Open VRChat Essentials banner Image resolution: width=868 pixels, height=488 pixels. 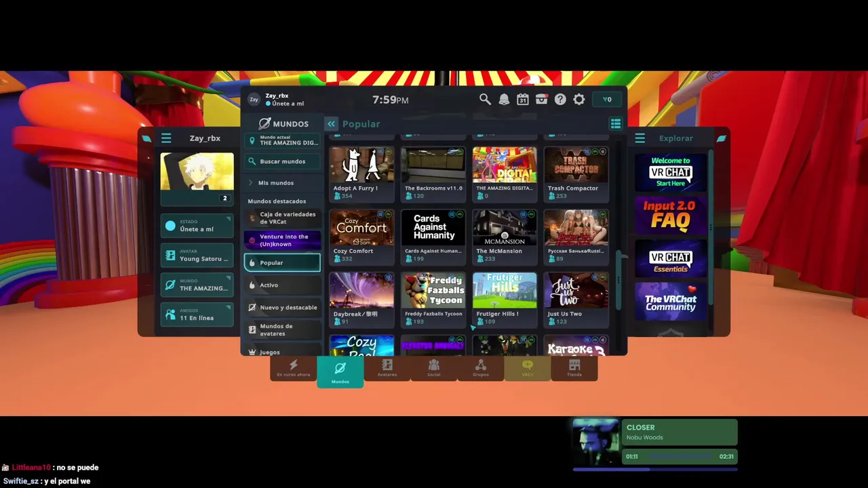[x=671, y=260]
